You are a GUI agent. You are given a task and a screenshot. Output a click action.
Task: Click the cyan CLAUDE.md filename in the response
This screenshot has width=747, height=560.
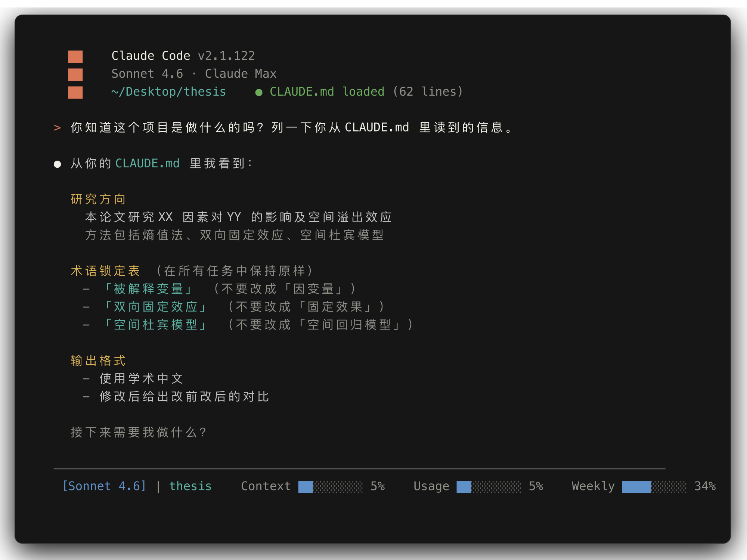148,163
